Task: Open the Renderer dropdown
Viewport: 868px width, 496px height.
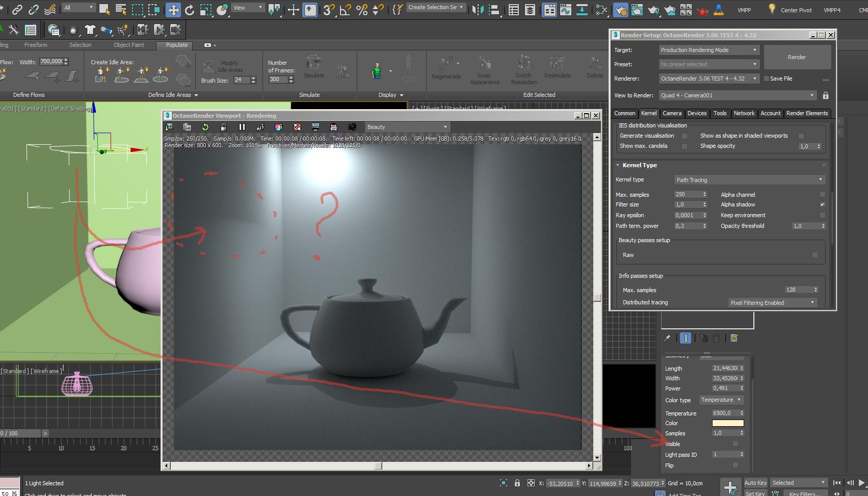Action: [x=709, y=79]
